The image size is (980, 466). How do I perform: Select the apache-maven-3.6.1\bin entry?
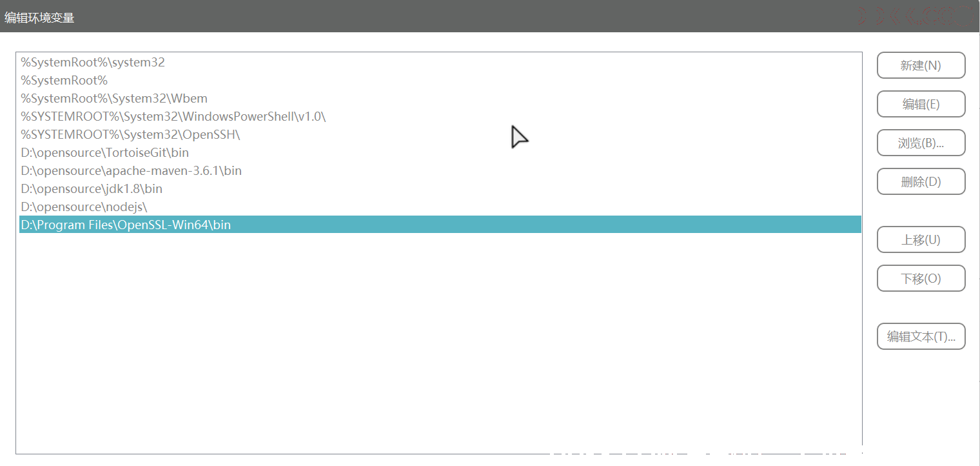[x=440, y=171]
